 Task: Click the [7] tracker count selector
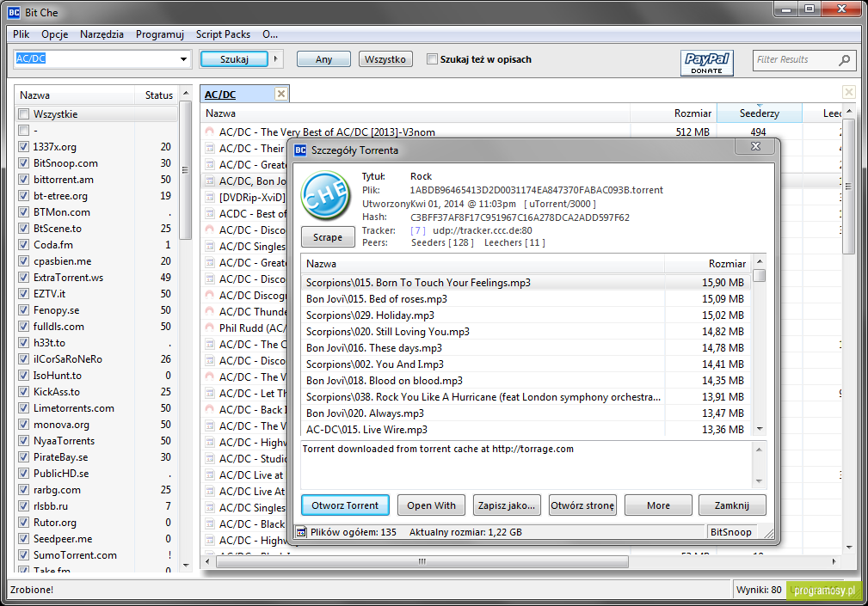418,230
